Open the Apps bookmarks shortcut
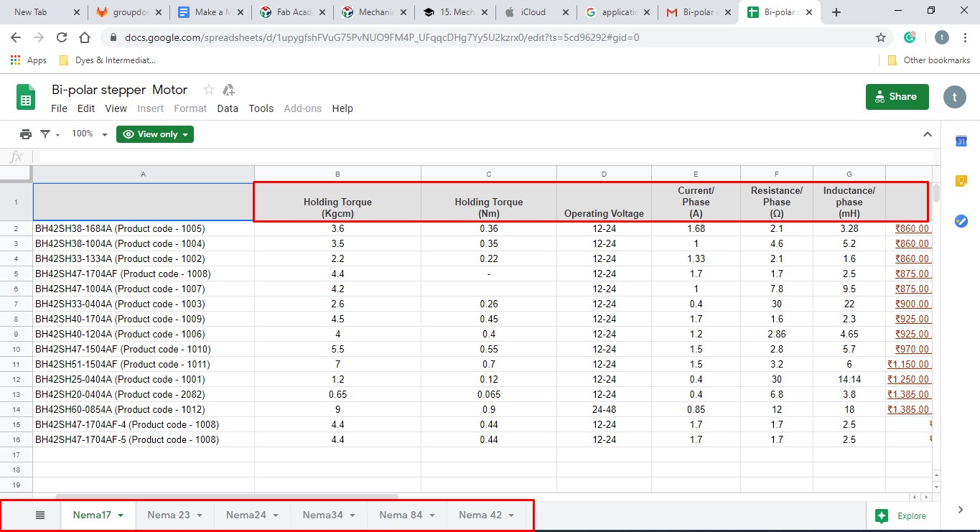Image resolution: width=980 pixels, height=532 pixels. 29,60
